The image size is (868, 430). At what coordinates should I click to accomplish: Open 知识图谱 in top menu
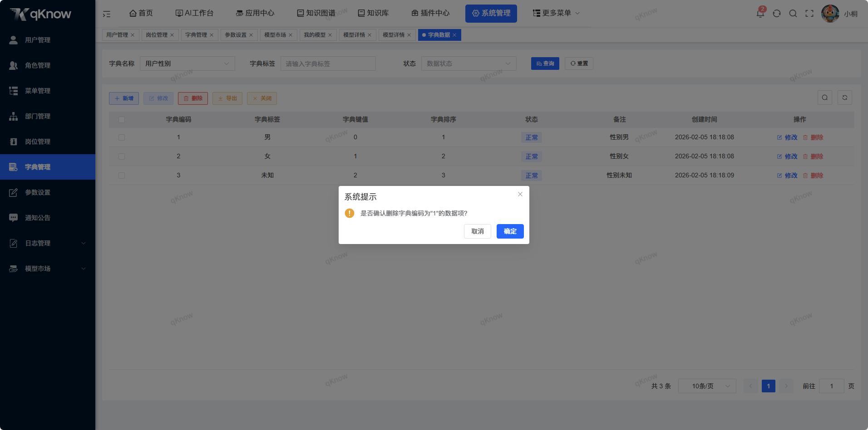click(x=316, y=13)
